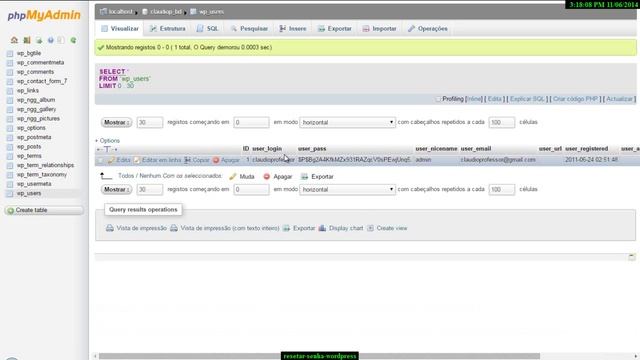640x360 pixels.
Task: Open wp_bgtile table icon
Action: click(10, 53)
